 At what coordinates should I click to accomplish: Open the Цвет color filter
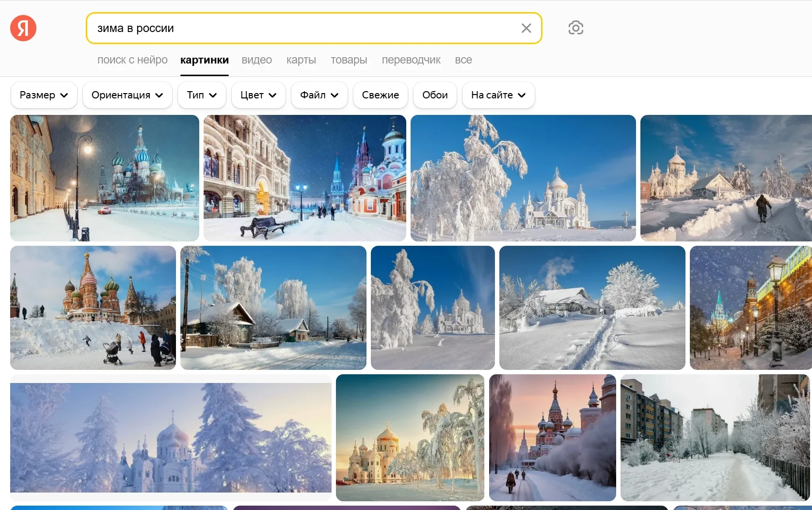point(258,95)
